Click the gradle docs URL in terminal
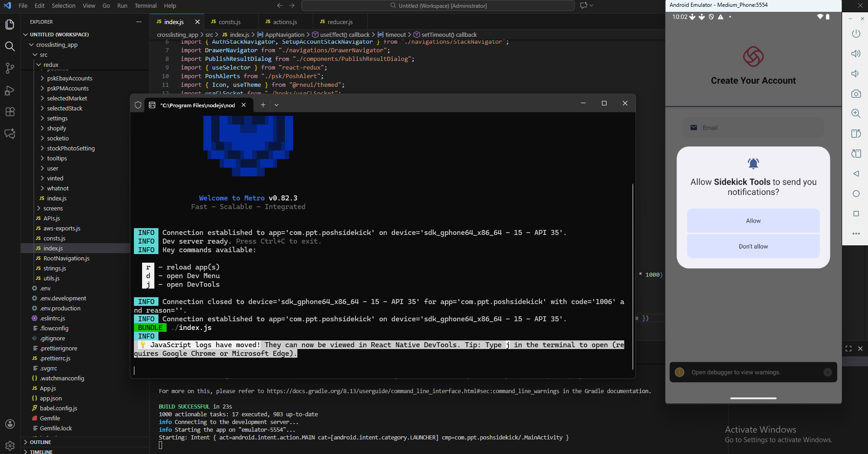 click(x=413, y=391)
